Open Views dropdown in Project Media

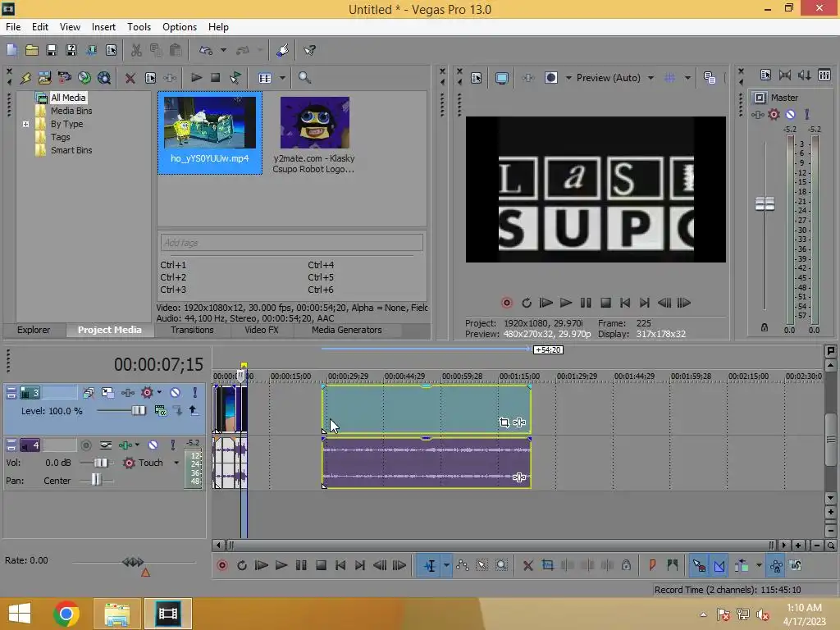click(x=282, y=78)
